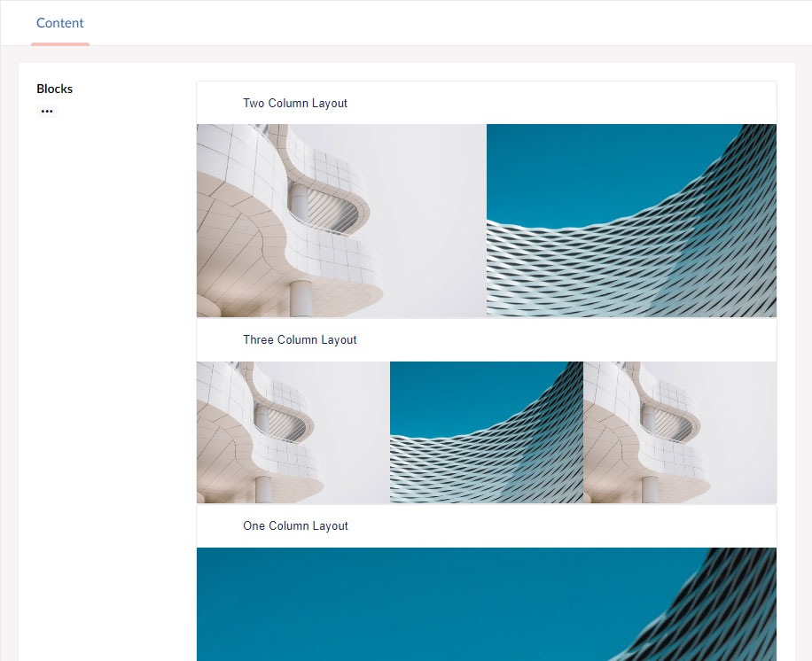The image size is (812, 661).
Task: Select the One Column Layout block header
Action: [487, 526]
